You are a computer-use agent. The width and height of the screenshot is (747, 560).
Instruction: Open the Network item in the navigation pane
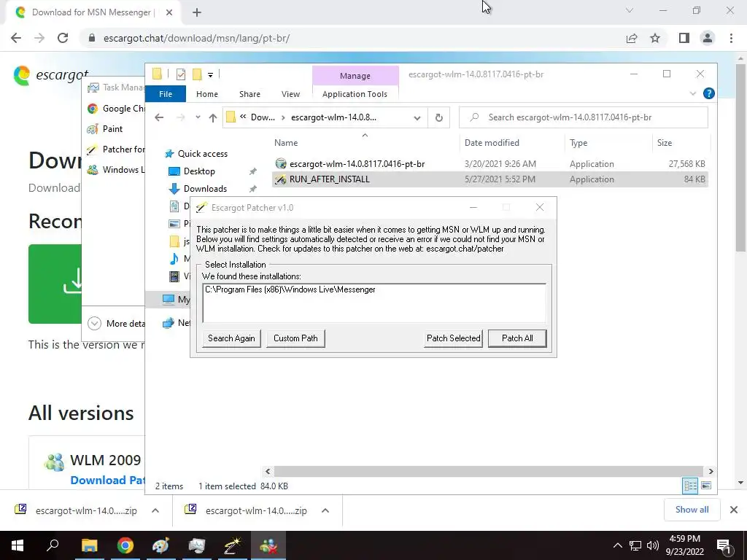coord(176,323)
